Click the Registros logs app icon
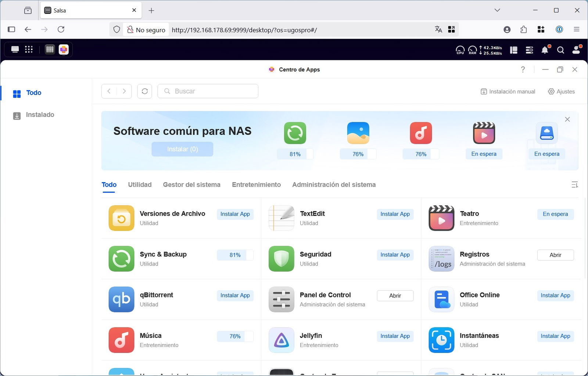Viewport: 588px width, 376px height. pos(441,259)
